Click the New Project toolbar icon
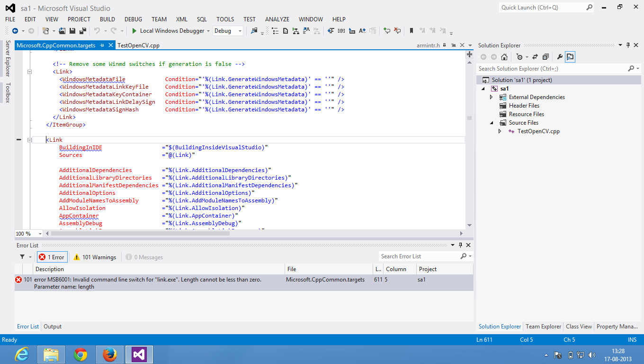This screenshot has height=364, width=644. (x=45, y=31)
